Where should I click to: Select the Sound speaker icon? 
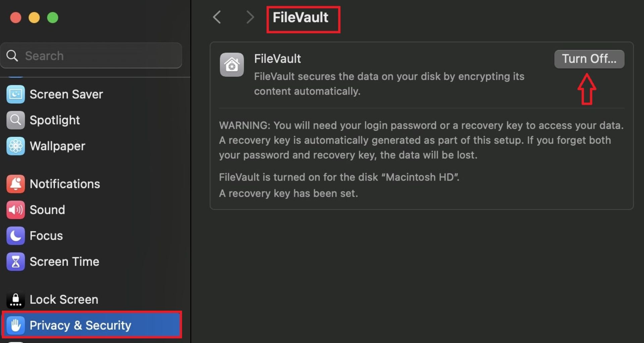(x=15, y=210)
